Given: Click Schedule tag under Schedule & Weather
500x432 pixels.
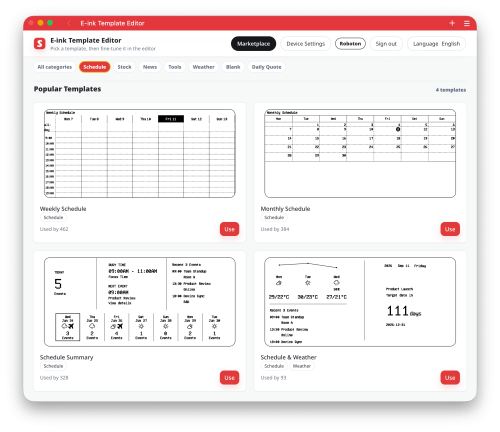Looking at the screenshot, I should coord(274,366).
